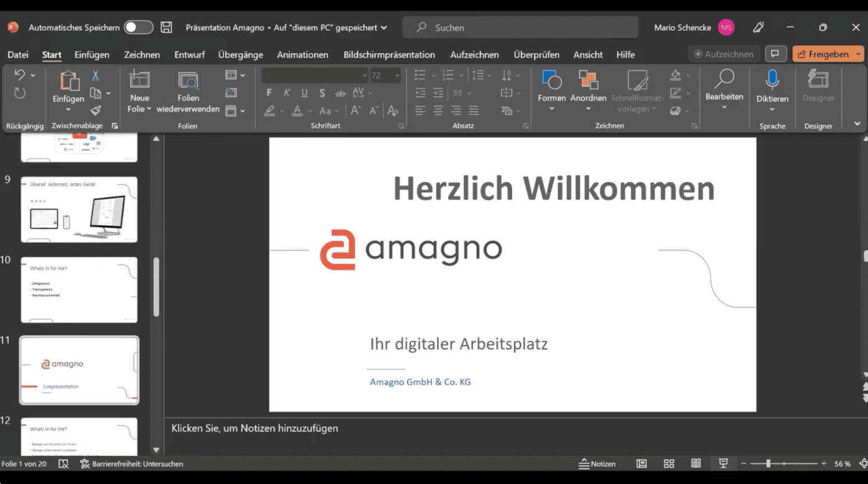Screen dimensions: 868x484
Task: Toggle Notizen pane in status bar
Action: (597, 464)
